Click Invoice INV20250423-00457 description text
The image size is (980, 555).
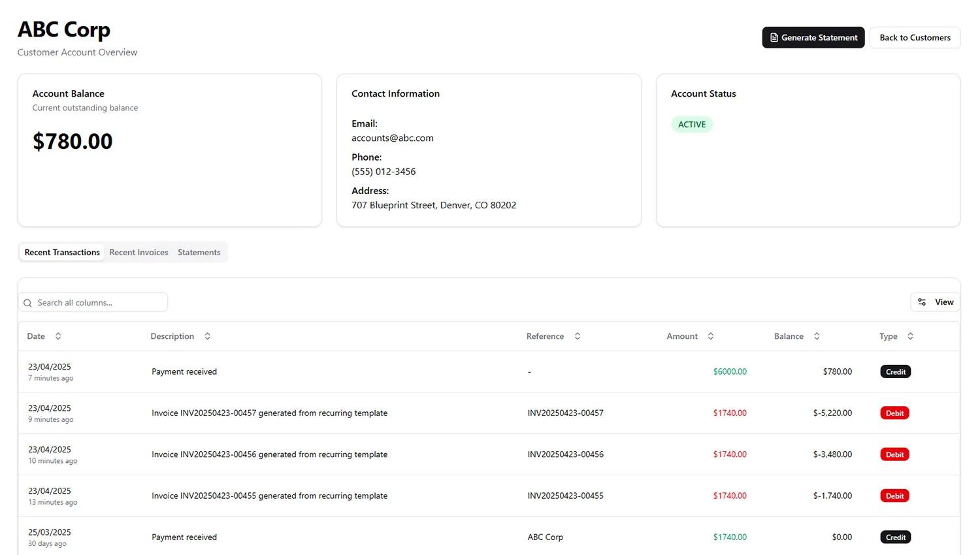(270, 413)
